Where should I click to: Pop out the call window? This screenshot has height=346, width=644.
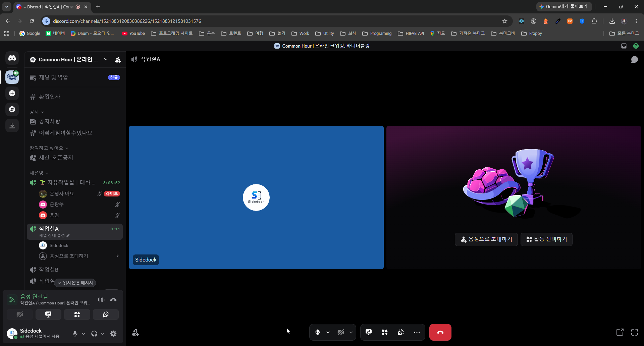click(x=620, y=332)
